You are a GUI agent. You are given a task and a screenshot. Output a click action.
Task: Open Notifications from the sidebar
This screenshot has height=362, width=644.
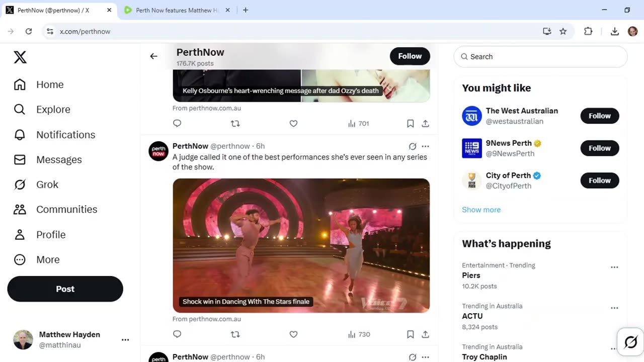(x=54, y=135)
